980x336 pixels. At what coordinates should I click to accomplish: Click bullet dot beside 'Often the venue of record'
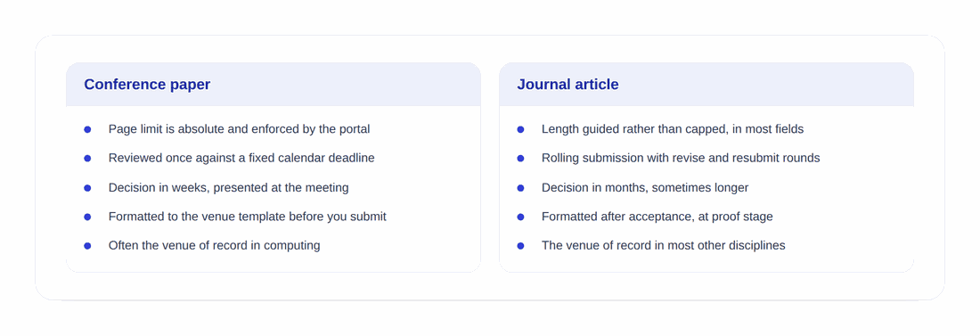(x=87, y=246)
